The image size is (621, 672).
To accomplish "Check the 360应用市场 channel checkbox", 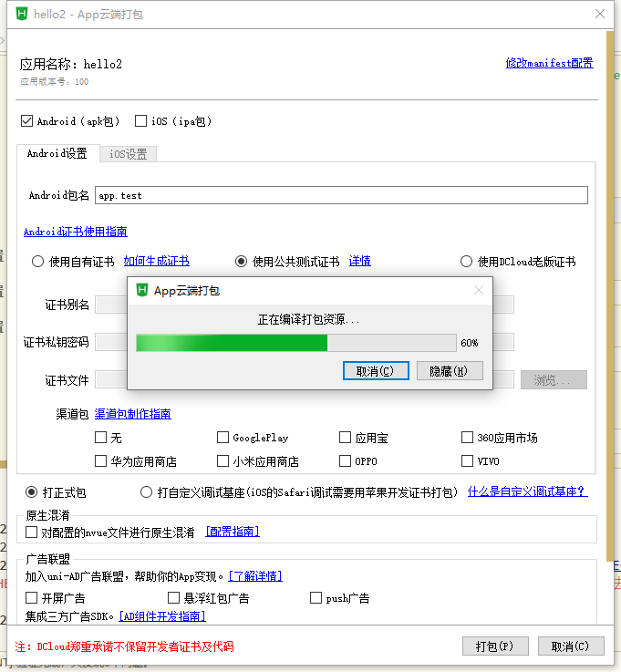I will tap(467, 438).
